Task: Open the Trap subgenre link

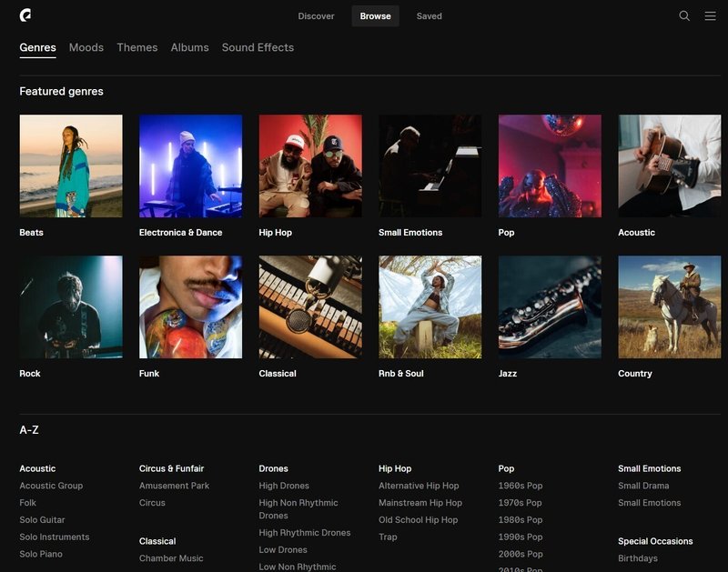Action: click(x=388, y=537)
